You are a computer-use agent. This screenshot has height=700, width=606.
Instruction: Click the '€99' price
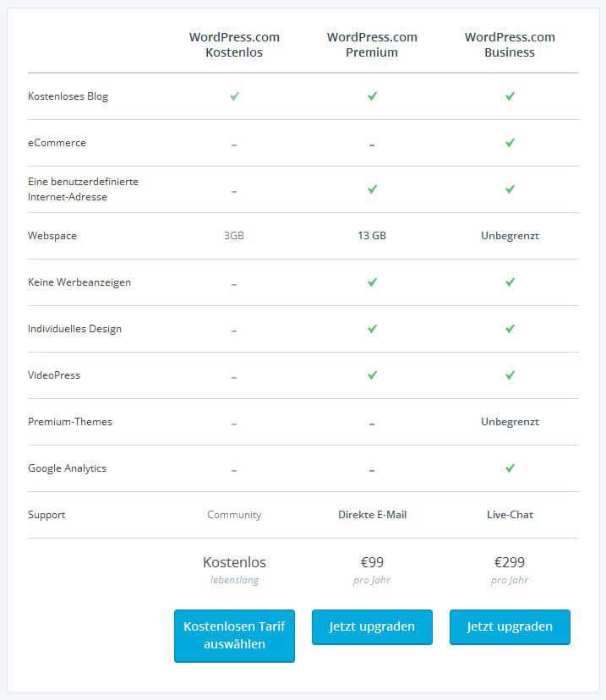372,562
